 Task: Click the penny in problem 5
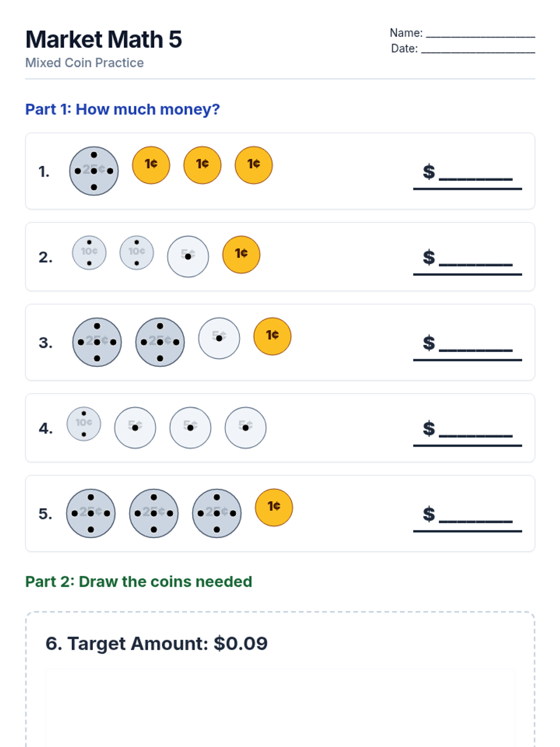coord(274,507)
